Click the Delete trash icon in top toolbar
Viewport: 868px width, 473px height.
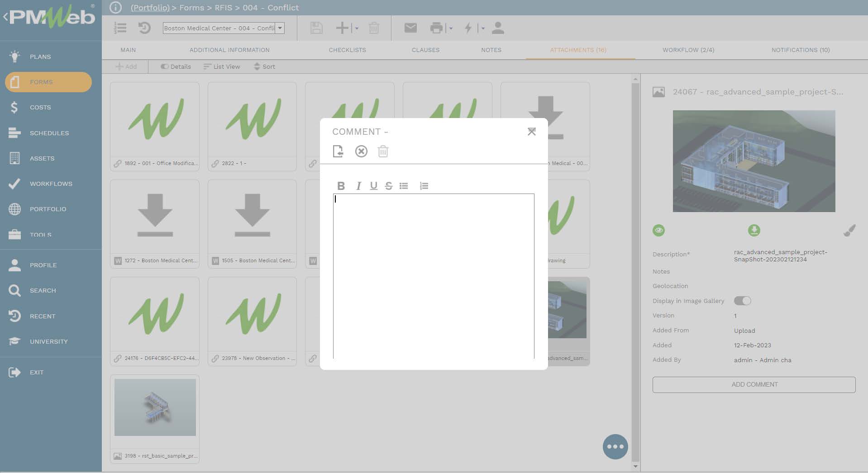374,28
